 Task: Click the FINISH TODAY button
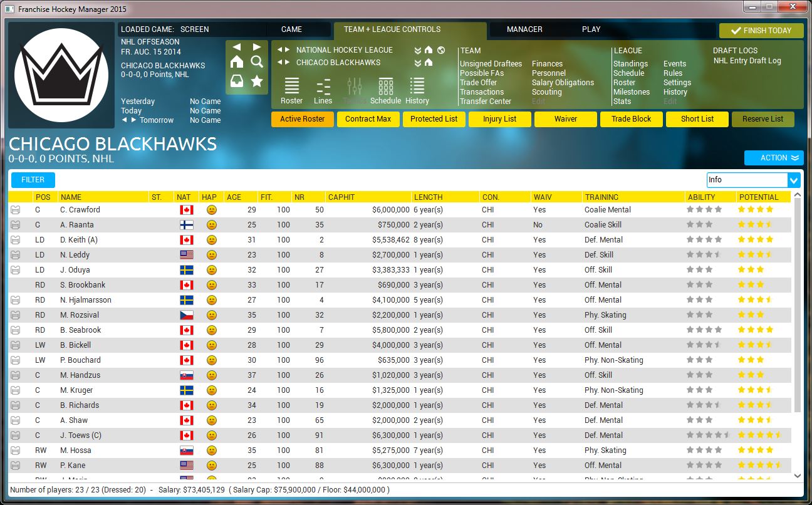point(761,31)
